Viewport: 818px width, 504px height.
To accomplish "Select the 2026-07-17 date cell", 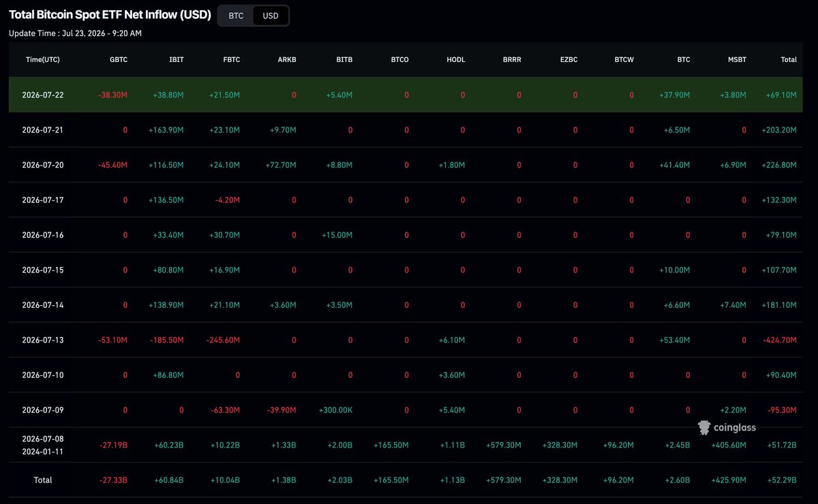I will tap(43, 200).
